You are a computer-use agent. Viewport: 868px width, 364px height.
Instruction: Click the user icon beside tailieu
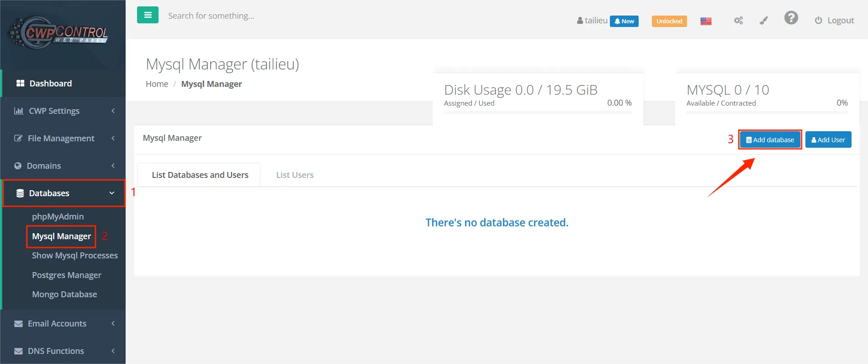[580, 21]
